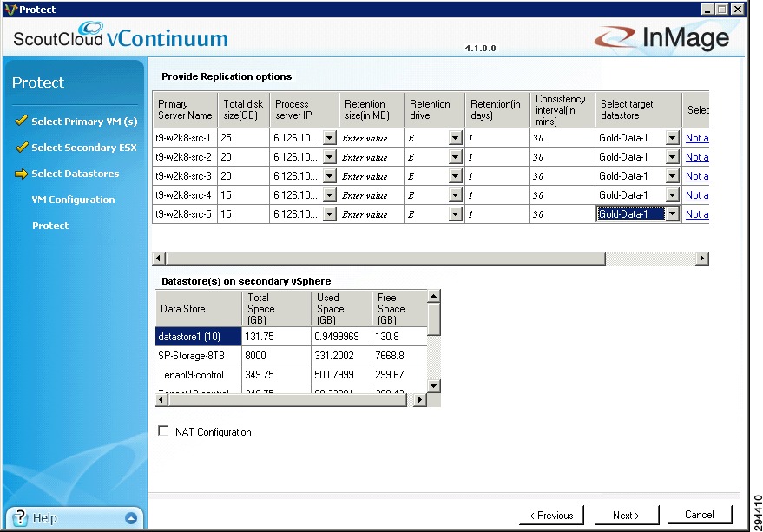Open Retention drive dropdown for t9-w2k8-src-3
This screenshot has height=532, width=763.
(456, 176)
